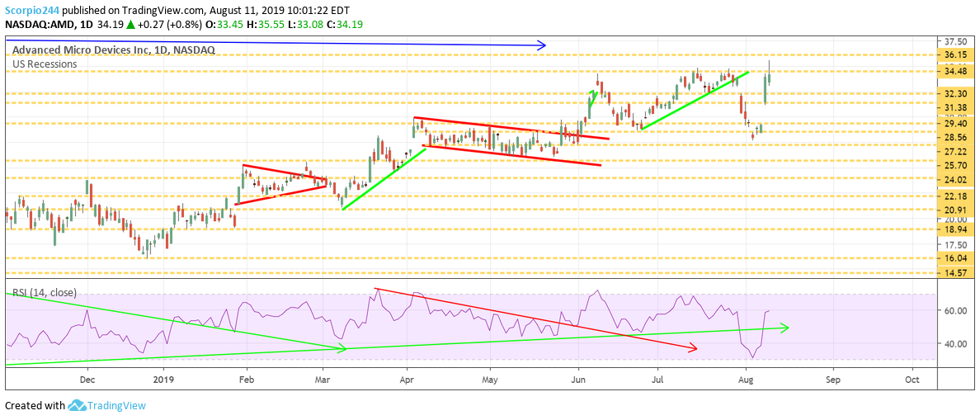Click the 'Apr' time axis label

tap(407, 380)
